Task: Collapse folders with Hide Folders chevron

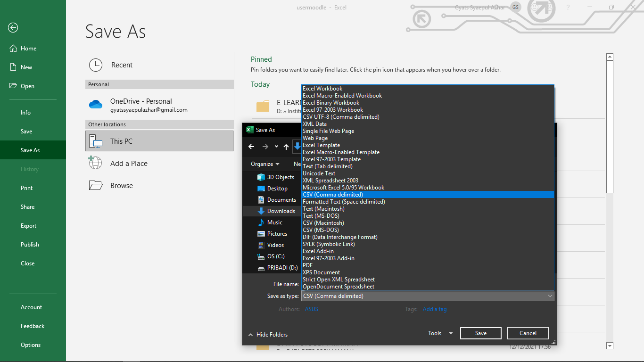Action: pyautogui.click(x=250, y=335)
